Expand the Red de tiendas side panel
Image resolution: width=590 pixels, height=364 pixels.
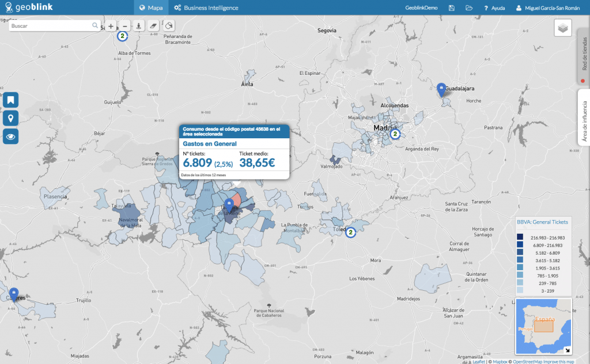584,56
